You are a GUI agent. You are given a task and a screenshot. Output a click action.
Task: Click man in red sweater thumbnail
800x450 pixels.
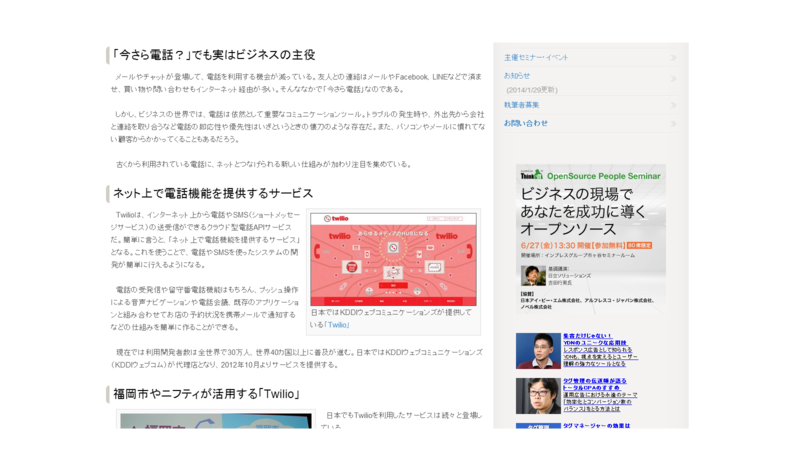pyautogui.click(x=538, y=351)
